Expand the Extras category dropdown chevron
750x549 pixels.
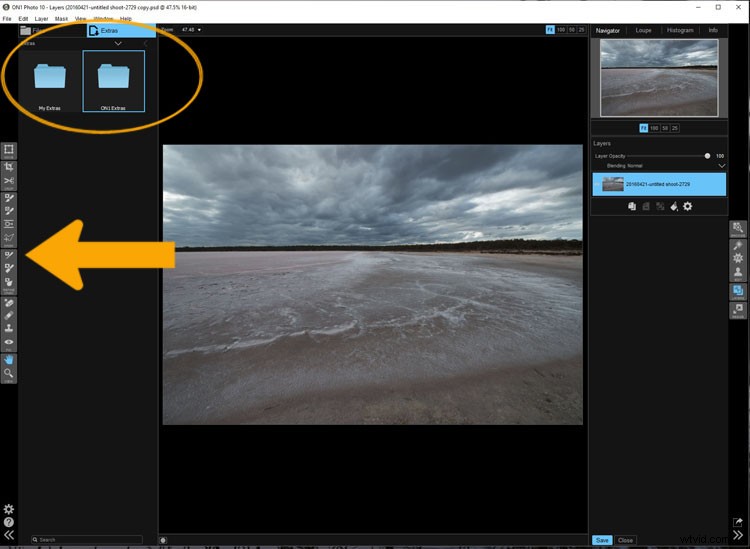(118, 44)
